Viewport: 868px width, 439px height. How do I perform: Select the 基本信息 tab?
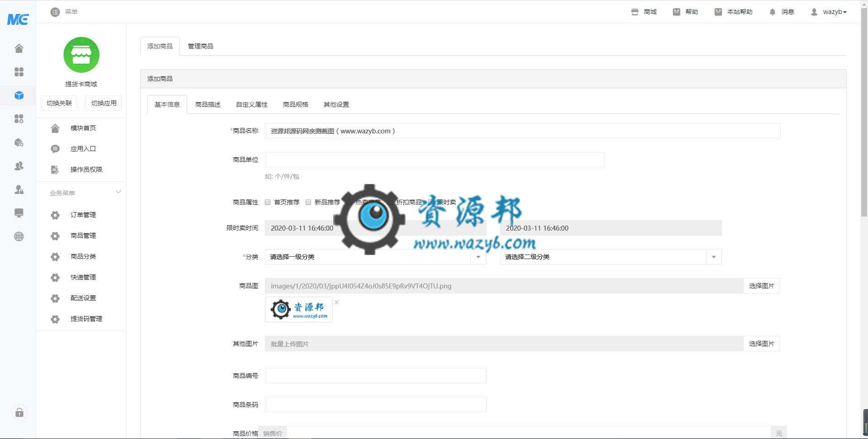[167, 104]
